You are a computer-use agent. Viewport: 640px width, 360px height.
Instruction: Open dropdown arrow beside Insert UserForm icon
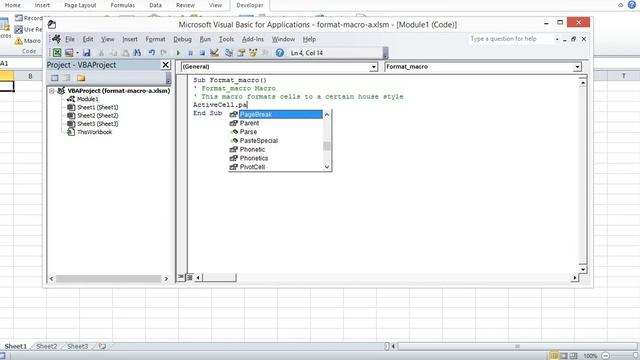(77, 53)
